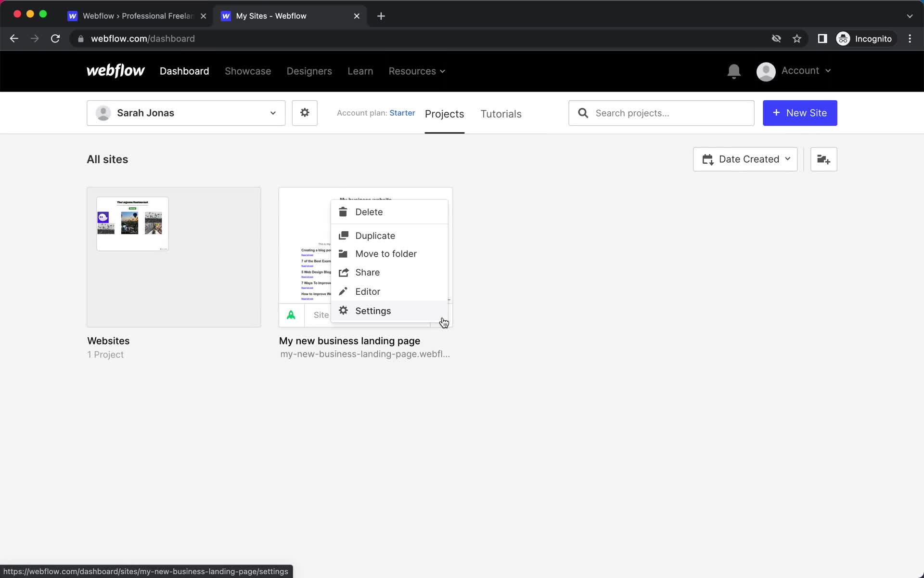Click the gear Settings icon
Image resolution: width=924 pixels, height=578 pixels.
click(343, 310)
